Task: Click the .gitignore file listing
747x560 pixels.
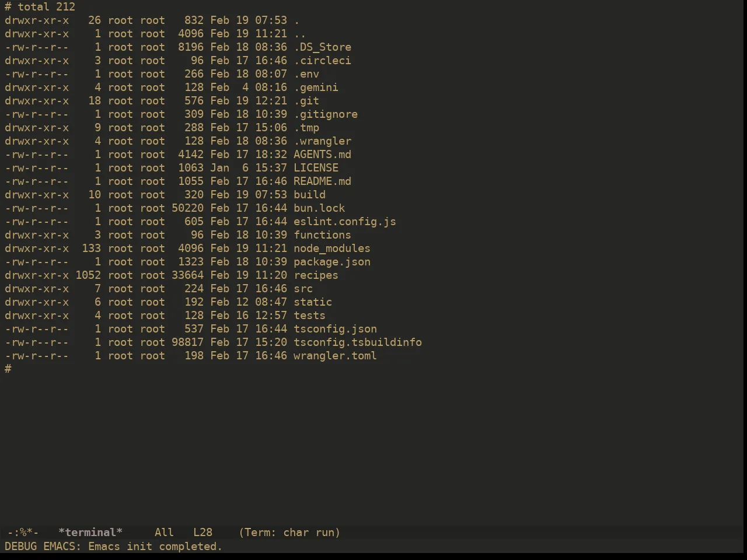Action: tap(326, 114)
